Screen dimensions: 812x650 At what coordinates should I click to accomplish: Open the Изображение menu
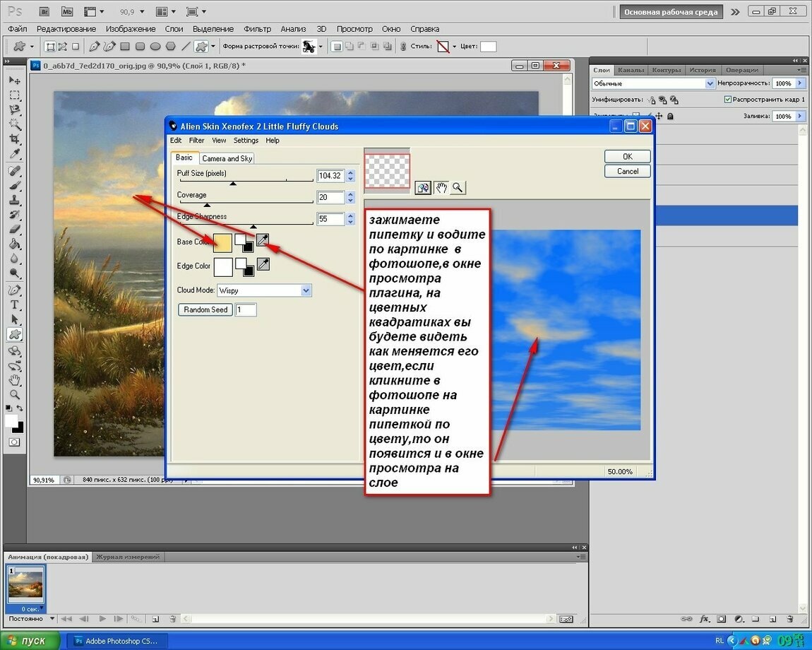coord(131,29)
